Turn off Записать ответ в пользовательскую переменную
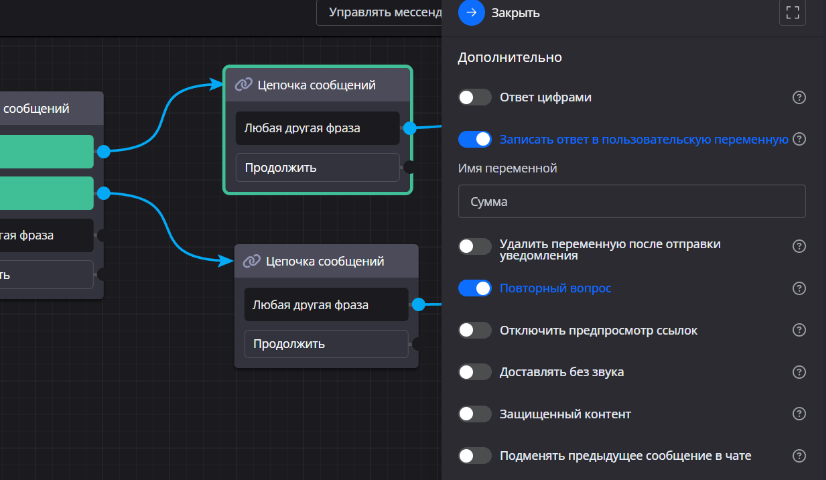The height and width of the screenshot is (480, 826). coord(475,139)
